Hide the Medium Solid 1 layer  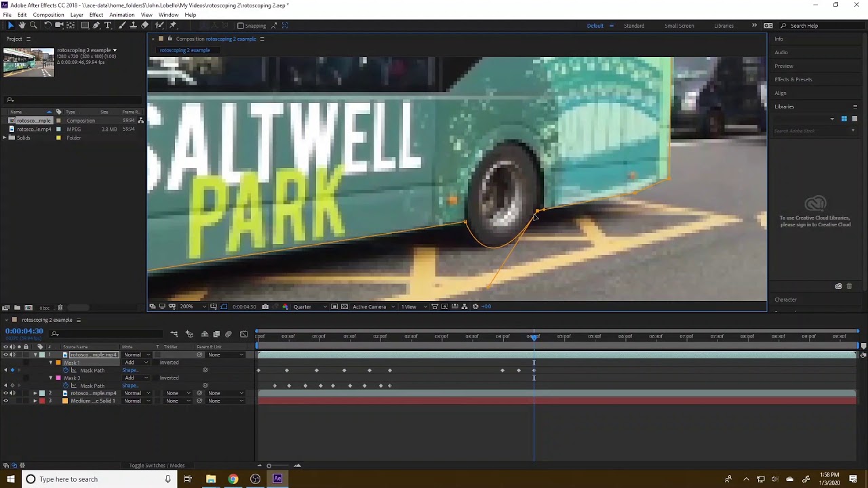click(x=5, y=401)
